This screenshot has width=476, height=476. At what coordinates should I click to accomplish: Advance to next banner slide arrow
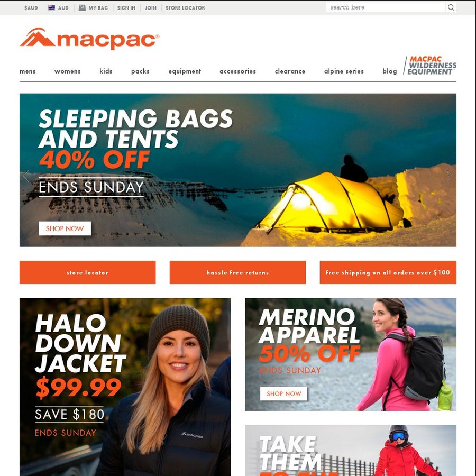449,176
